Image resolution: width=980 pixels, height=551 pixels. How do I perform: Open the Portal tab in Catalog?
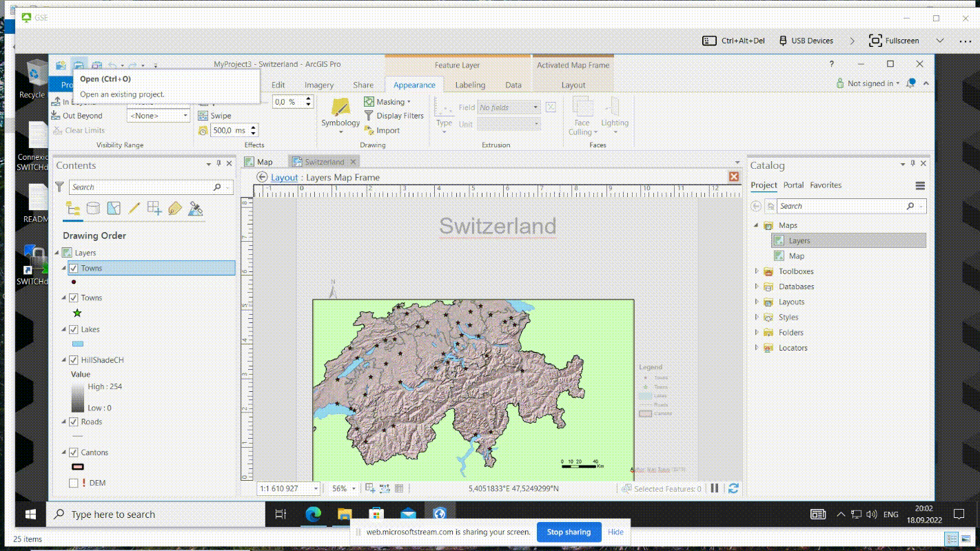(793, 185)
